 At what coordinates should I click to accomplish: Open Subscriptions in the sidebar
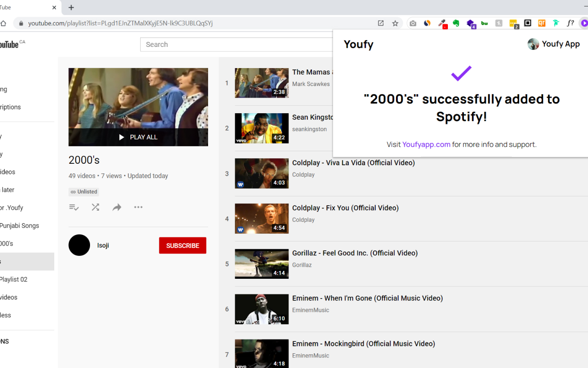pos(11,107)
